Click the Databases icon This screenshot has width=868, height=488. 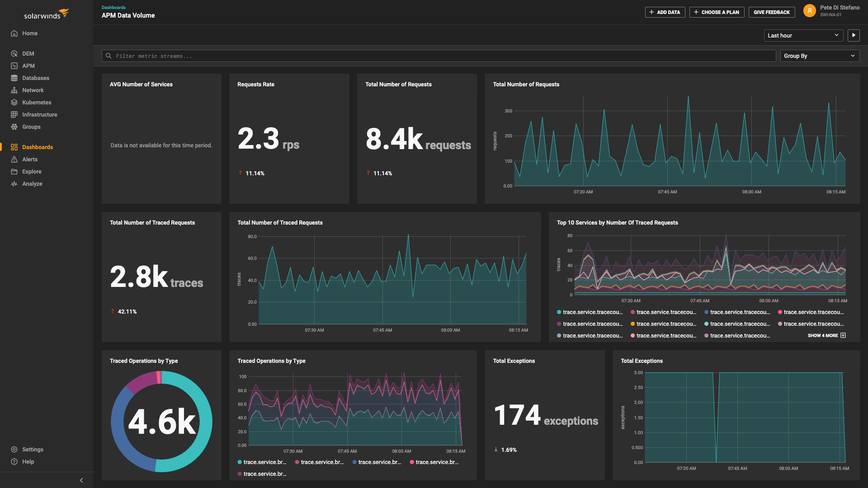[14, 78]
